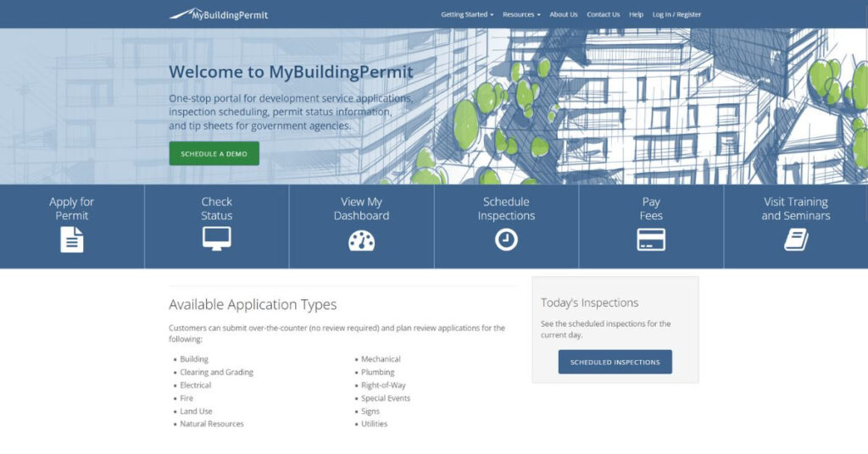This screenshot has width=868, height=454.
Task: Expand the Resources dropdown menu
Action: point(521,14)
